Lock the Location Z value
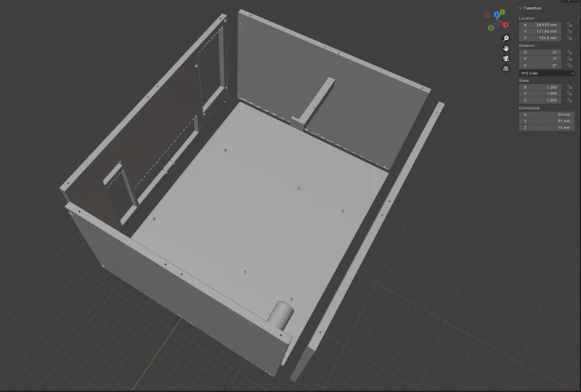 click(569, 38)
